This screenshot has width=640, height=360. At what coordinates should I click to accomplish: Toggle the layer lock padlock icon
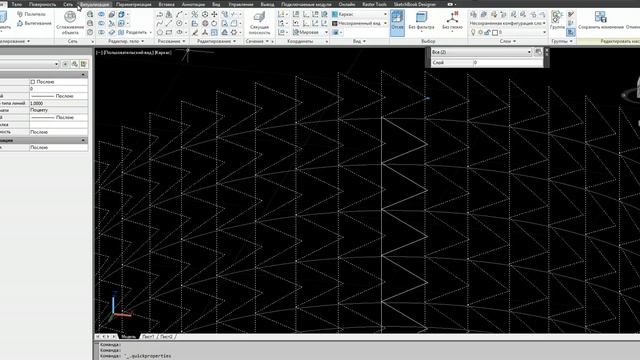click(x=487, y=32)
